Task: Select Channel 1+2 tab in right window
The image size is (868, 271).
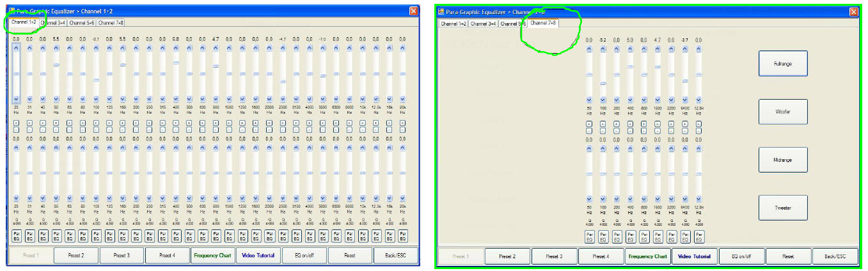Action: coord(453,24)
